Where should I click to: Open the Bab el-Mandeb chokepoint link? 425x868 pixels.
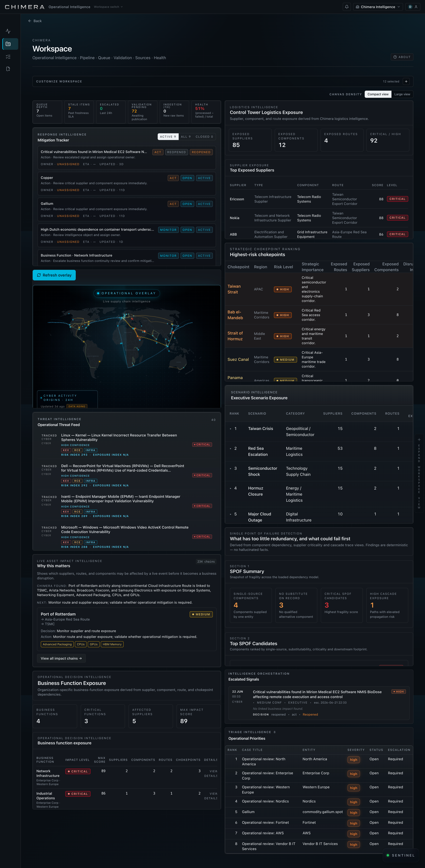[x=235, y=315]
